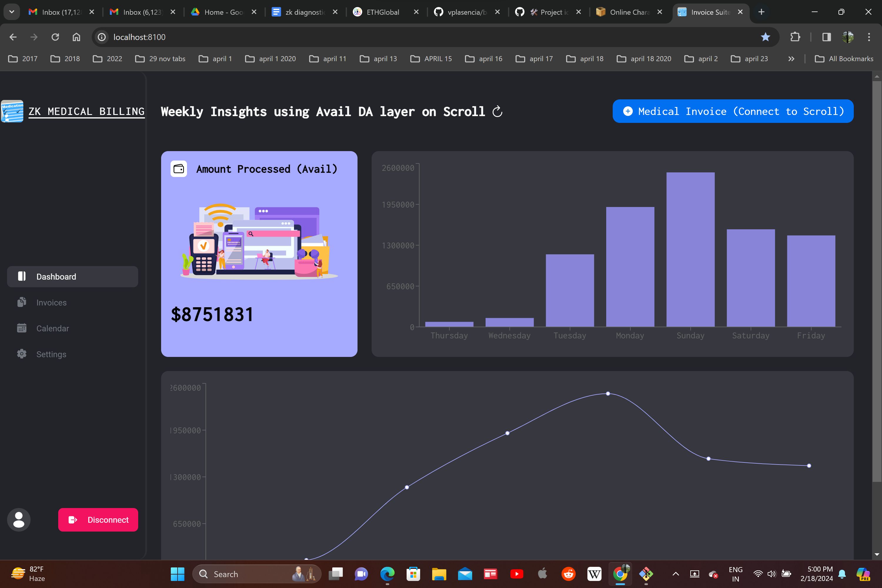Expand hidden bookmarks with double chevron
This screenshot has height=588, width=882.
[x=791, y=59]
